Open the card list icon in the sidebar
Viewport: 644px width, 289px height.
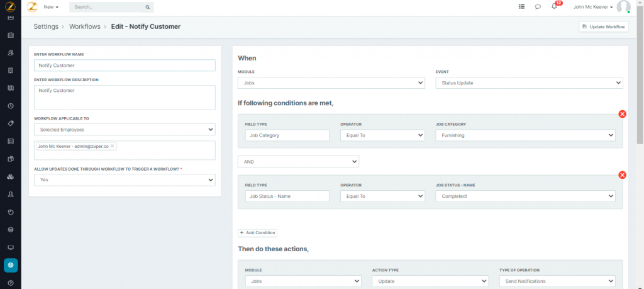[11, 141]
